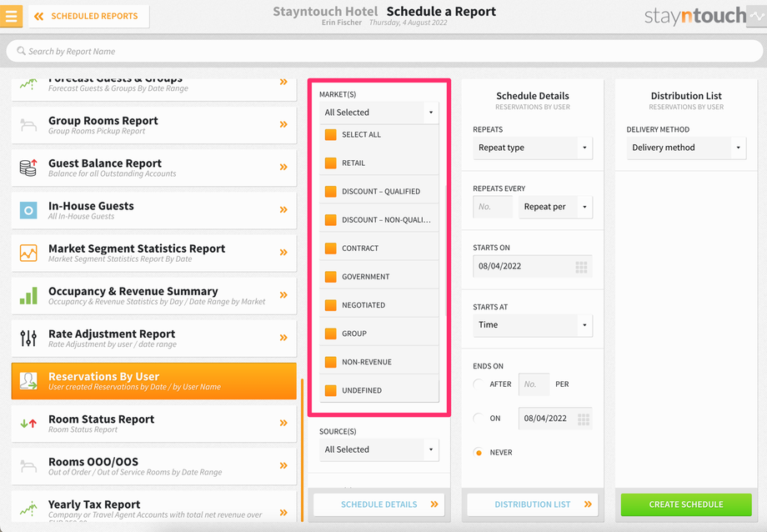Image resolution: width=767 pixels, height=532 pixels.
Task: Open Yearly Tax Report double chevron
Action: pyautogui.click(x=283, y=513)
